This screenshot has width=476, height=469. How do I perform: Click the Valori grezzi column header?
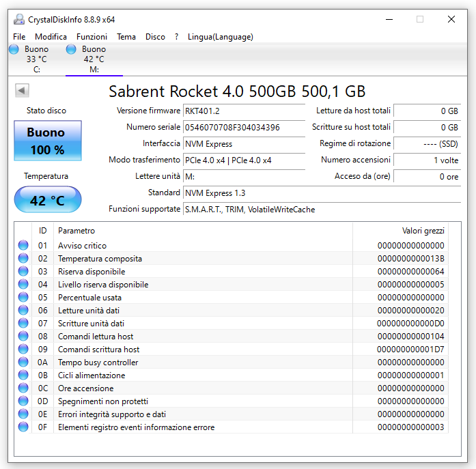pos(400,231)
